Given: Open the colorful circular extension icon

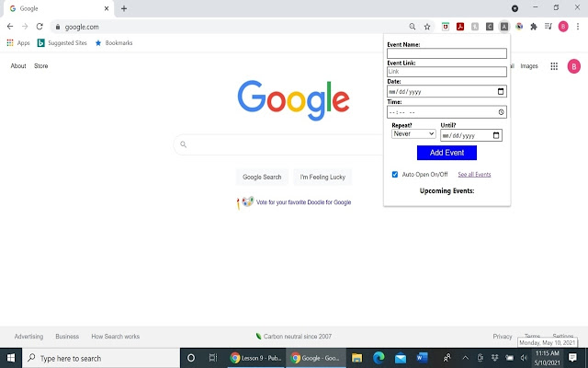Looking at the screenshot, I should coord(519,27).
